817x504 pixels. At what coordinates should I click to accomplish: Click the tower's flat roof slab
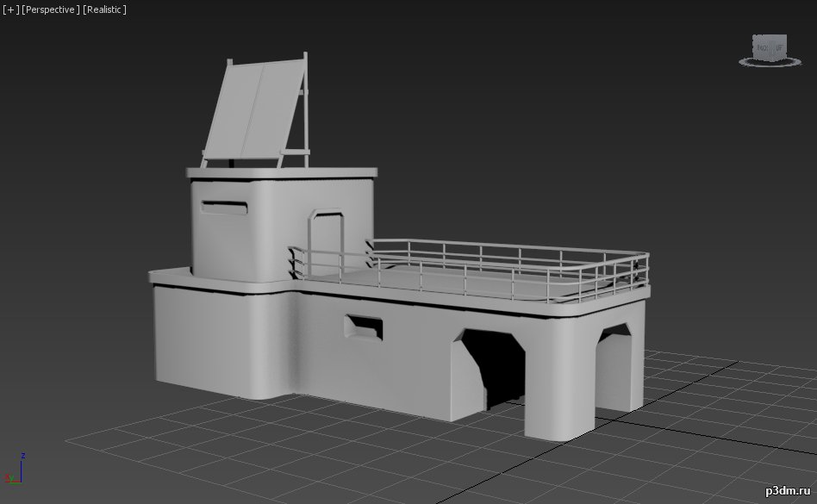[x=284, y=171]
